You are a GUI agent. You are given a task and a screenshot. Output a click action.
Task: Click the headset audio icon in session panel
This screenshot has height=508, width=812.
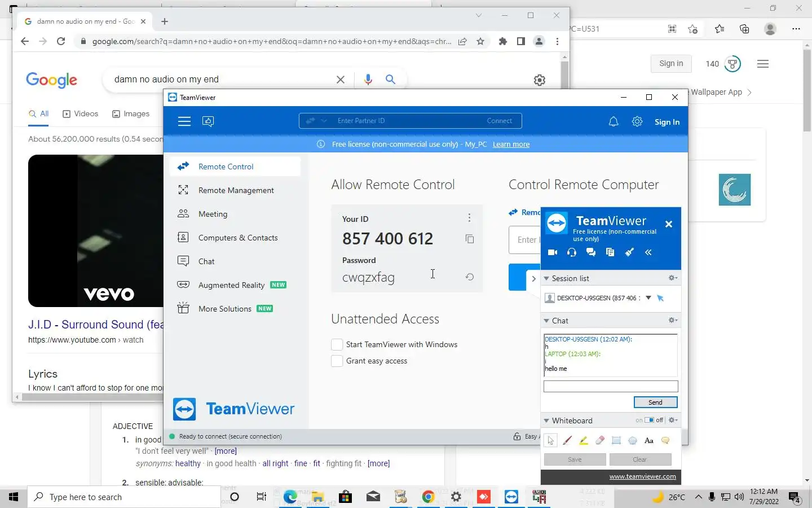pos(572,252)
